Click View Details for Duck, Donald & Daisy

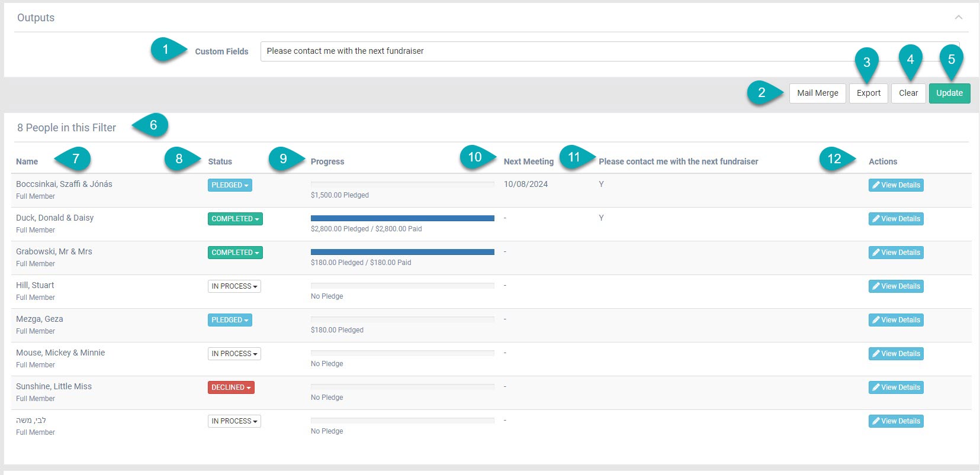(x=896, y=219)
